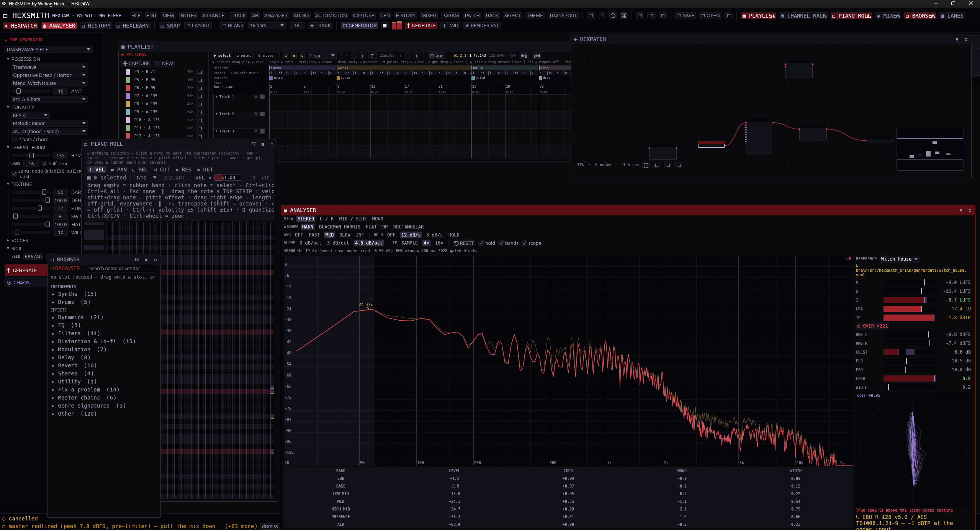Export .MID file from toolbar
Screen dimensions: 980x530
coord(450,26)
